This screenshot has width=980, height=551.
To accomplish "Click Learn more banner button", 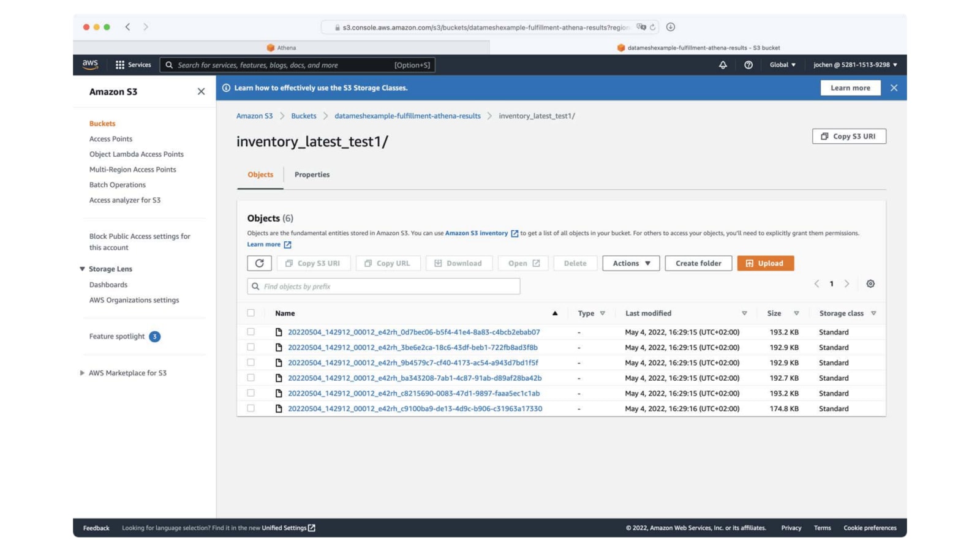I will 850,88.
